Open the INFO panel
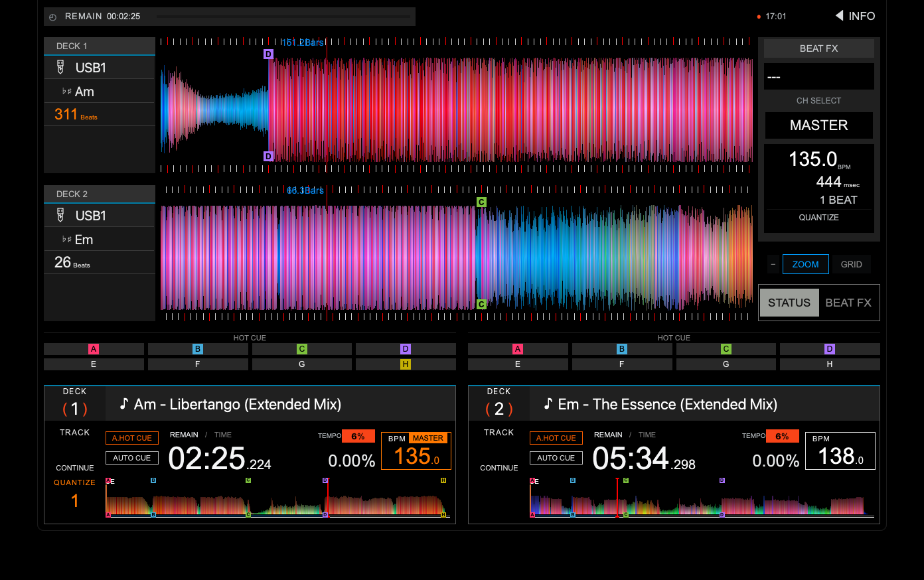Screen dimensions: 924x580 click(856, 16)
